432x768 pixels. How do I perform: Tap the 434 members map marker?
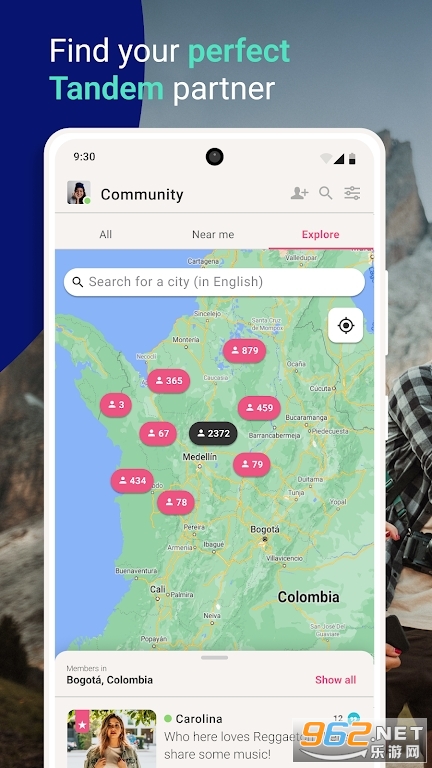[132, 481]
